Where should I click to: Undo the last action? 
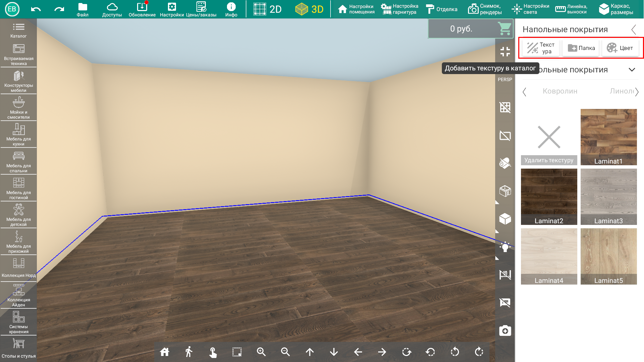pyautogui.click(x=36, y=9)
